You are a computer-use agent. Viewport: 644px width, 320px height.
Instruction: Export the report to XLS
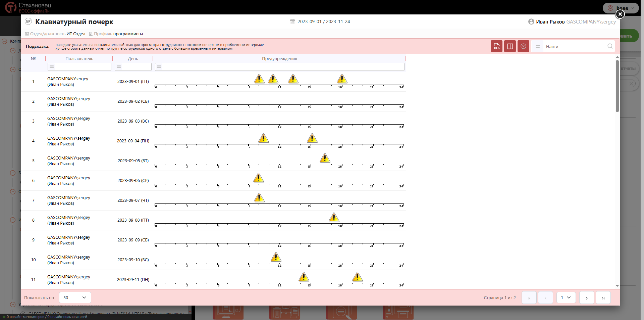pyautogui.click(x=496, y=46)
